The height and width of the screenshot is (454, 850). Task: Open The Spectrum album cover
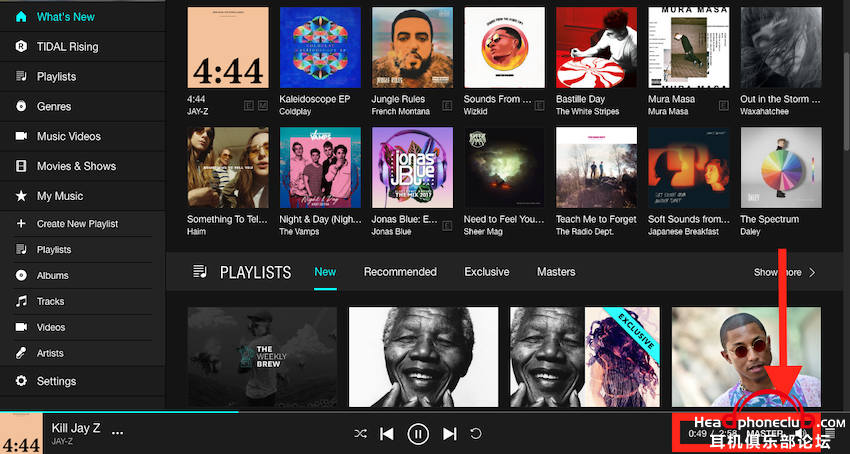pyautogui.click(x=781, y=168)
